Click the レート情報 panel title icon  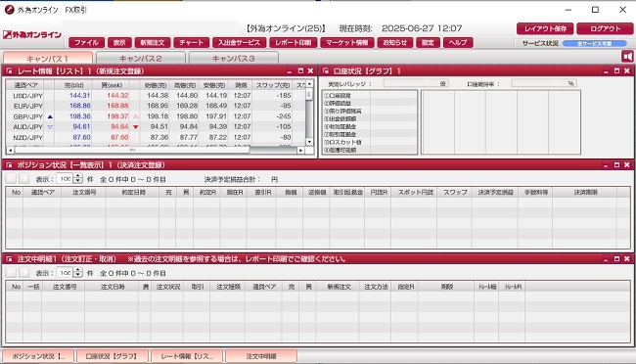point(10,71)
